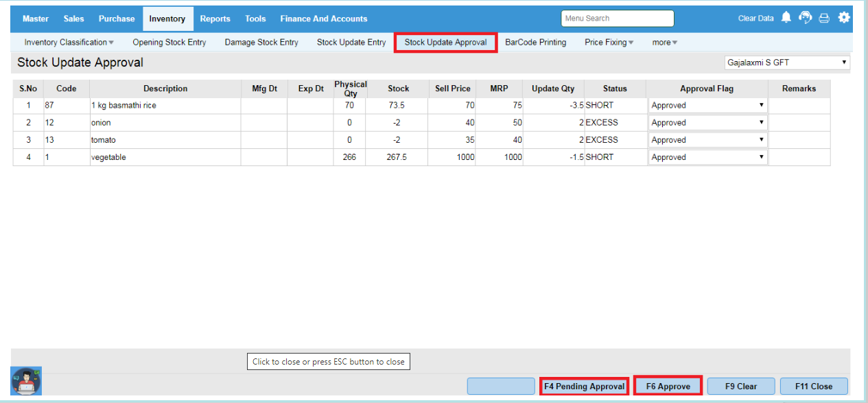868x403 pixels.
Task: Open Approval Flag dropdown for onion
Action: pyautogui.click(x=707, y=123)
